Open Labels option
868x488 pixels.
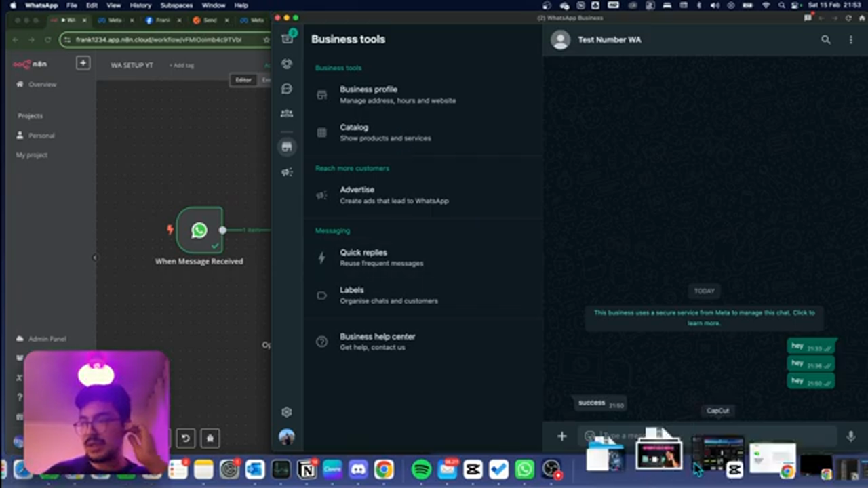tap(424, 295)
